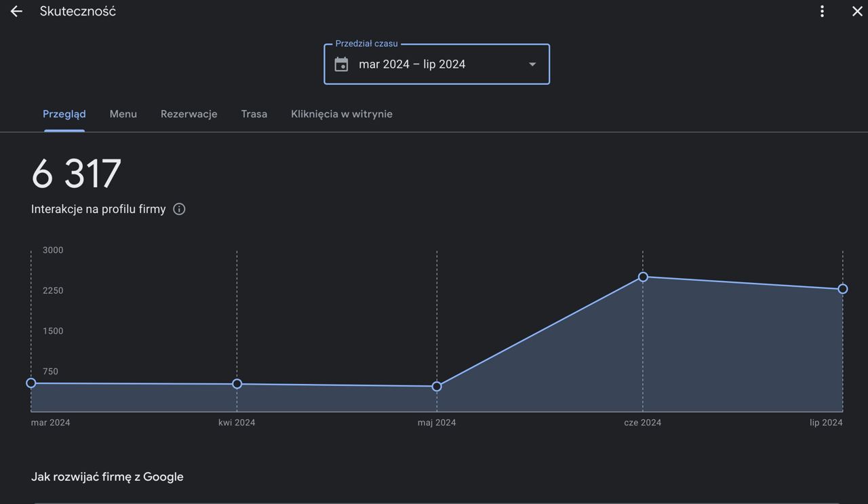Click the Interakcje na profilu firmy label
This screenshot has width=868, height=504.
98,209
